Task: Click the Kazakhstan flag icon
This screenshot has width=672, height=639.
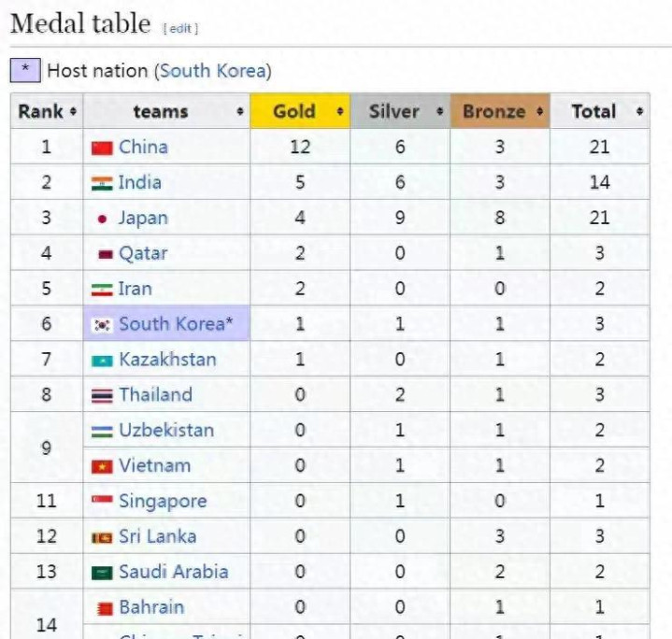Action: (102, 361)
